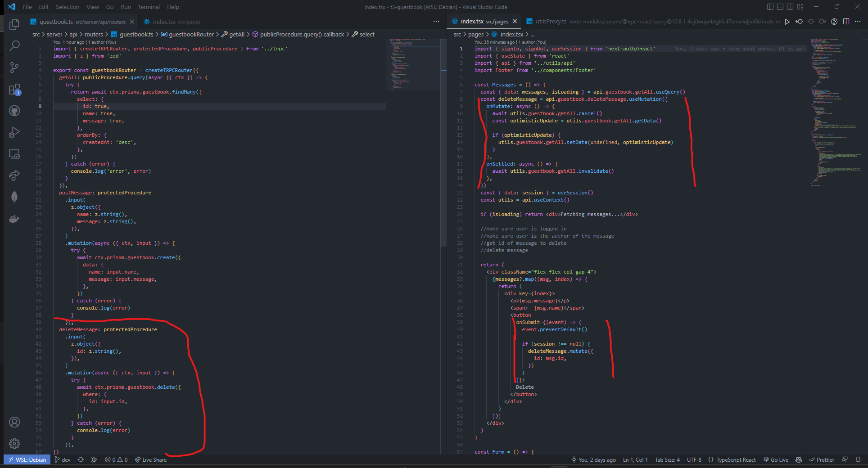Open the Edit menu
Image resolution: width=868 pixels, height=468 pixels.
pos(44,7)
